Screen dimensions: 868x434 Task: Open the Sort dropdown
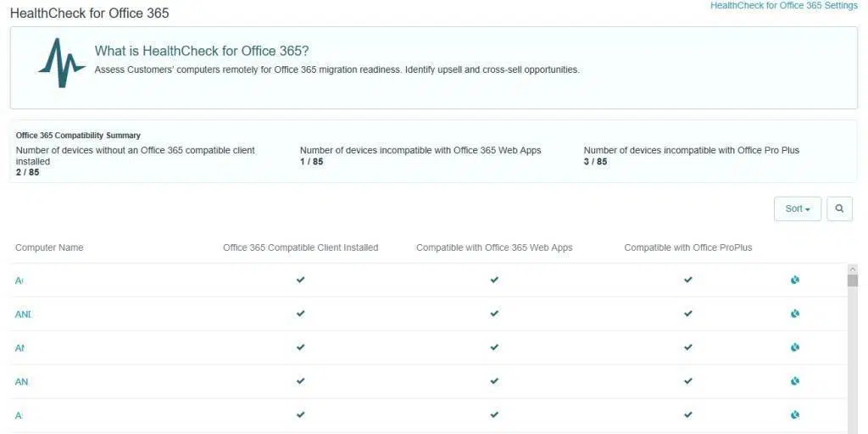click(797, 209)
